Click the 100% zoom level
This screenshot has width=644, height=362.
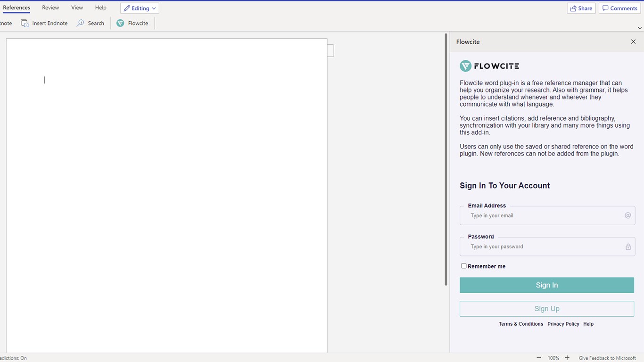click(553, 358)
